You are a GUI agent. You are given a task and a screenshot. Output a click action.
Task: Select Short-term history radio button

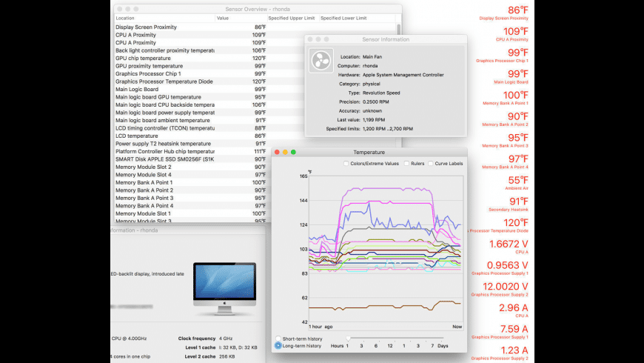tap(278, 339)
